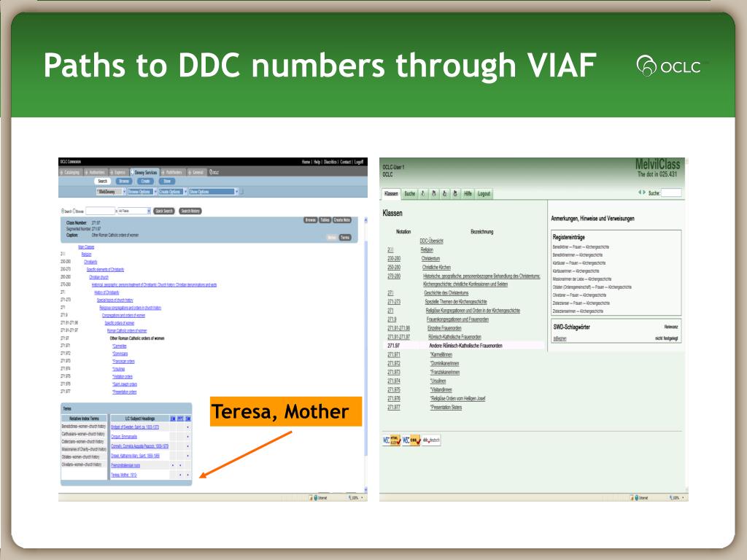Open the Show Options dropdown

click(214, 192)
